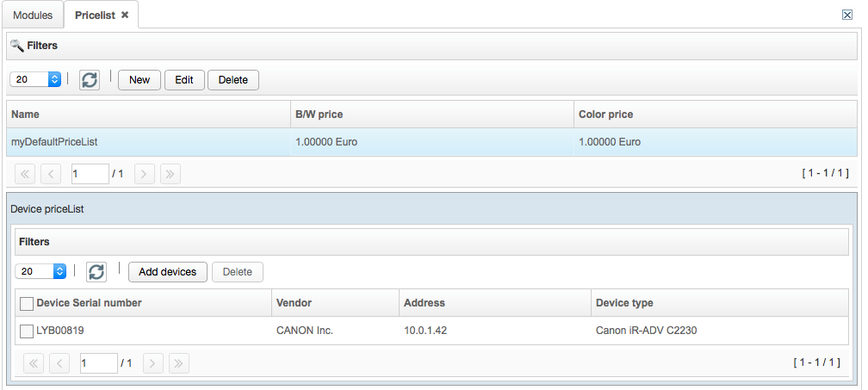Toggle the select-all checkbox in Device Serial number header
The image size is (868, 390).
coord(27,303)
